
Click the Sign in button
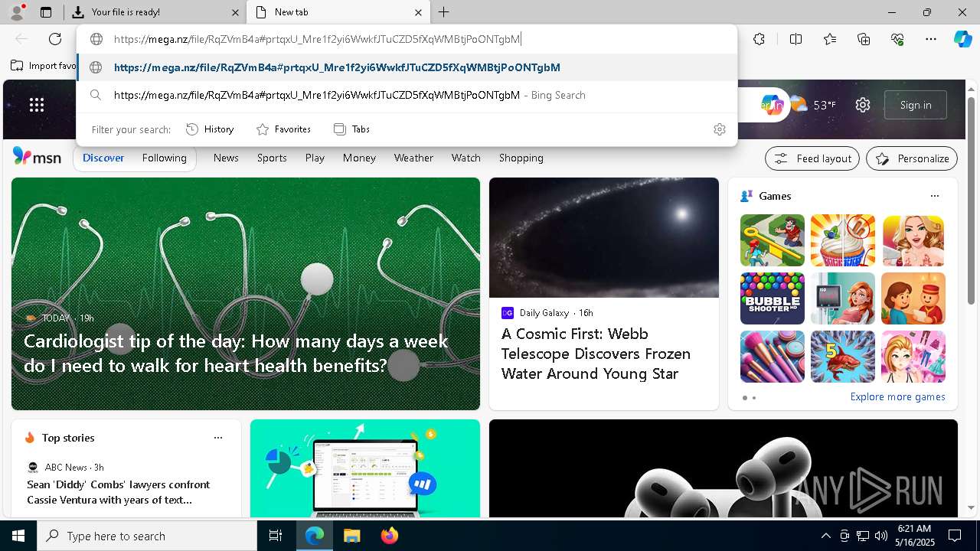point(916,105)
